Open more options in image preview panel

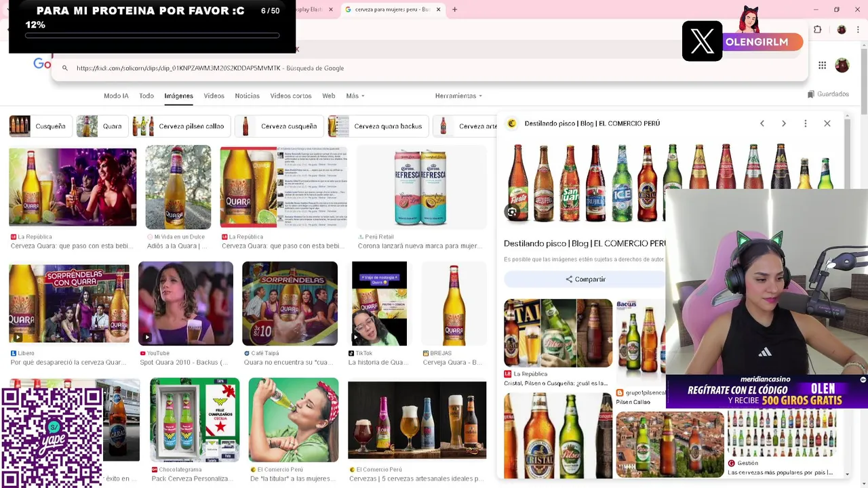click(x=806, y=123)
